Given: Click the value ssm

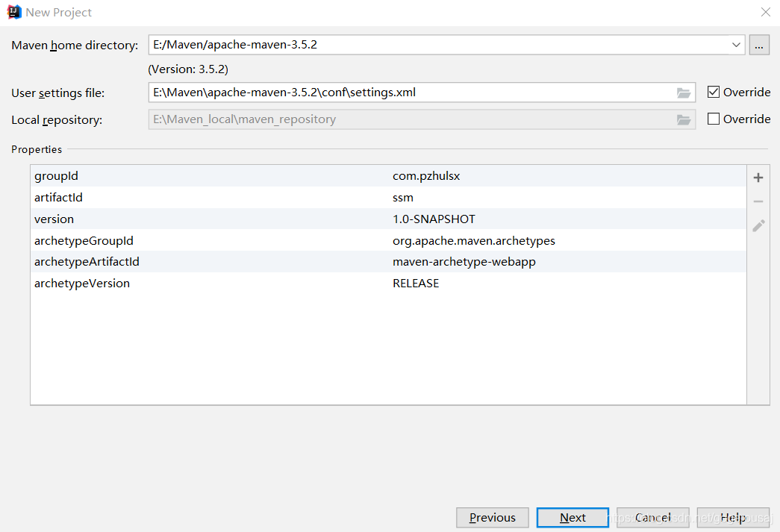Looking at the screenshot, I should (x=403, y=198).
